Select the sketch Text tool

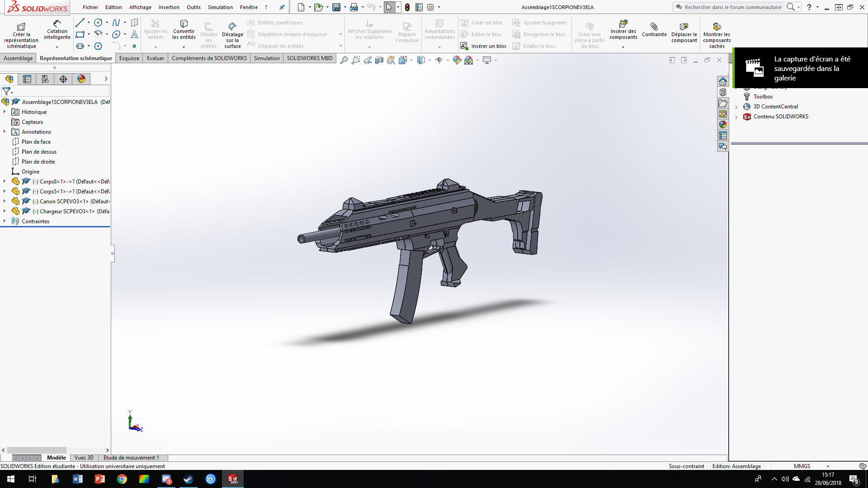(x=134, y=34)
